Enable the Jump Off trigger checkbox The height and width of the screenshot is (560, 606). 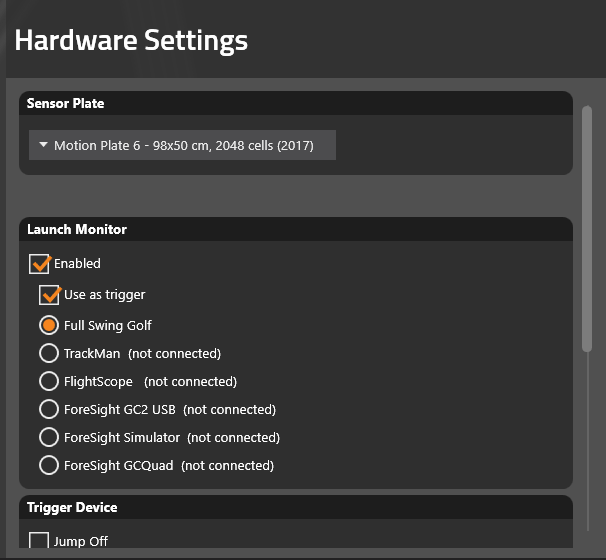click(39, 540)
